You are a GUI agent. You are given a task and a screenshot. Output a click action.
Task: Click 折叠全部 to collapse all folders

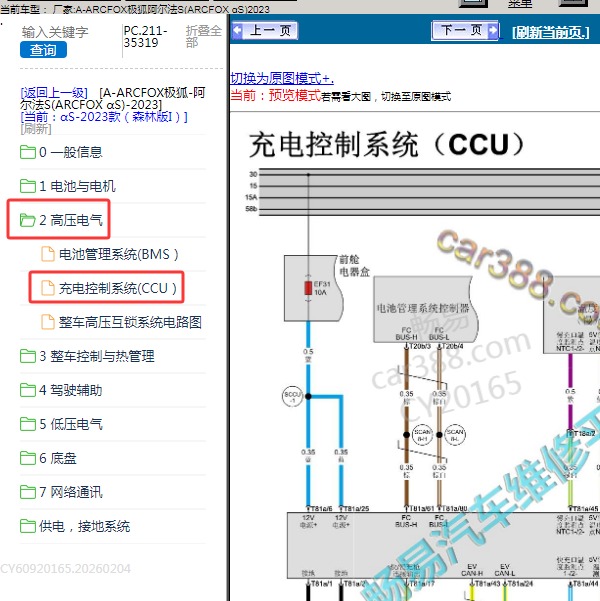(x=204, y=36)
